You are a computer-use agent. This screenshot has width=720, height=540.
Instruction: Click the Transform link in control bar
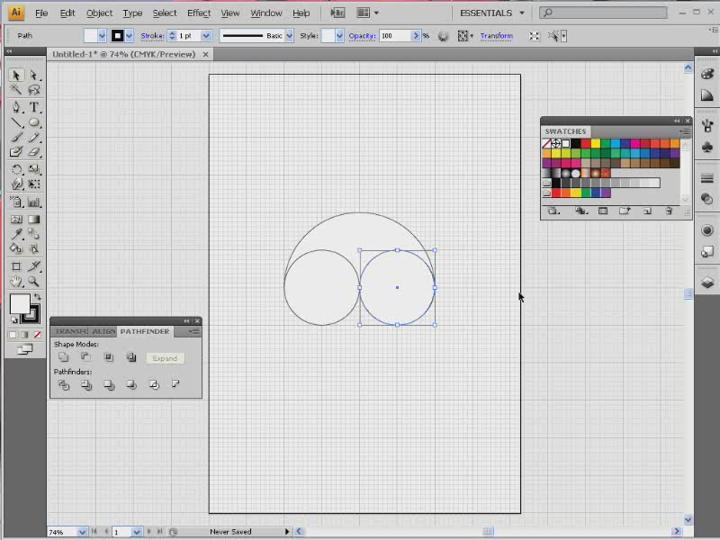click(496, 35)
